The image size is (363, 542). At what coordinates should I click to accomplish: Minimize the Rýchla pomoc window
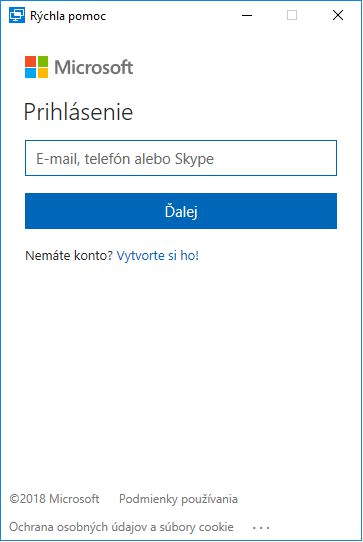[x=247, y=15]
